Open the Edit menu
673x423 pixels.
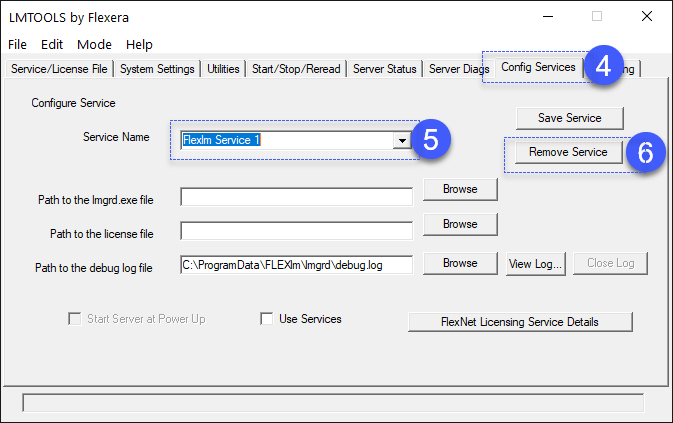pos(52,44)
